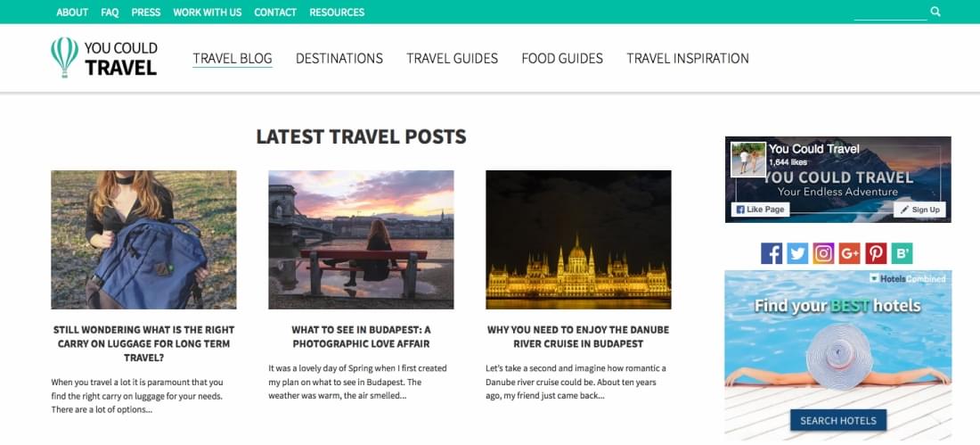The image size is (980, 445).
Task: Open the Travel Inspiration menu
Action: 688,58
